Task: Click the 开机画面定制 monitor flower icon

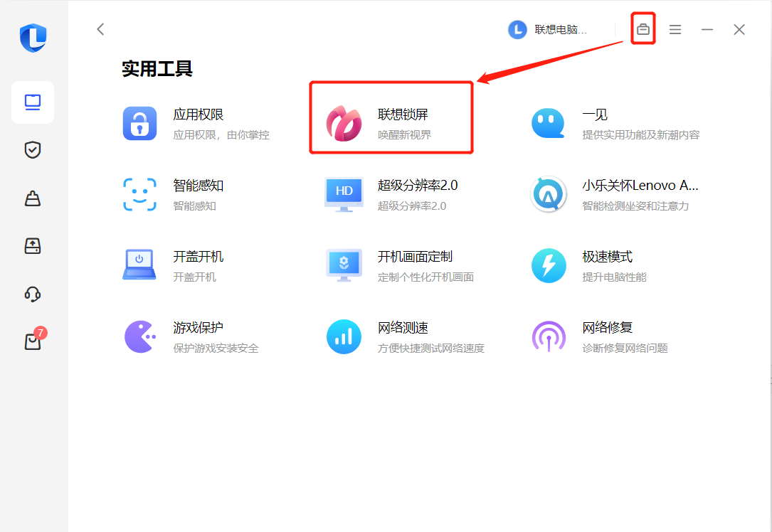Action: pyautogui.click(x=344, y=265)
